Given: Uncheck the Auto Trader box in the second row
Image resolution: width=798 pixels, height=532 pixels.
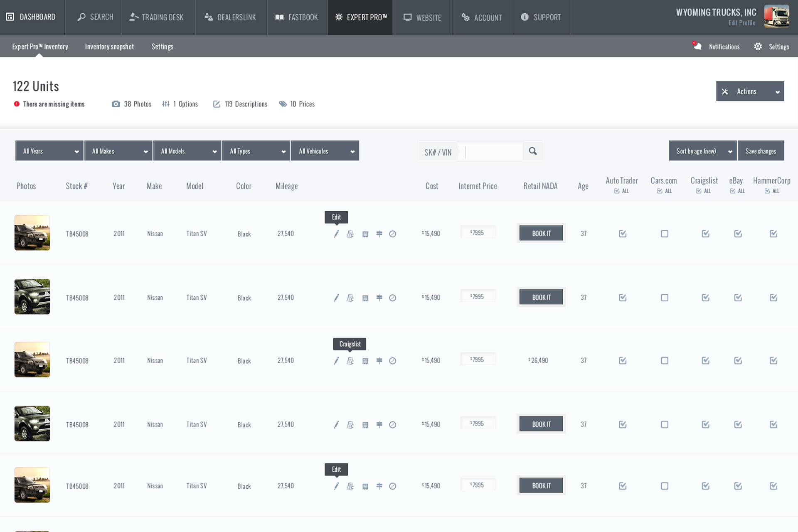Looking at the screenshot, I should pos(622,298).
